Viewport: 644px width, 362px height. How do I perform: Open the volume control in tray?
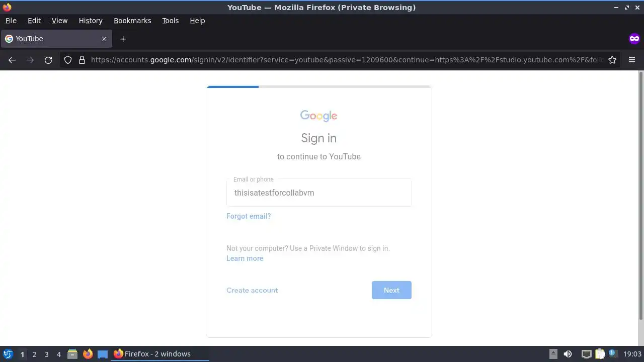point(568,354)
